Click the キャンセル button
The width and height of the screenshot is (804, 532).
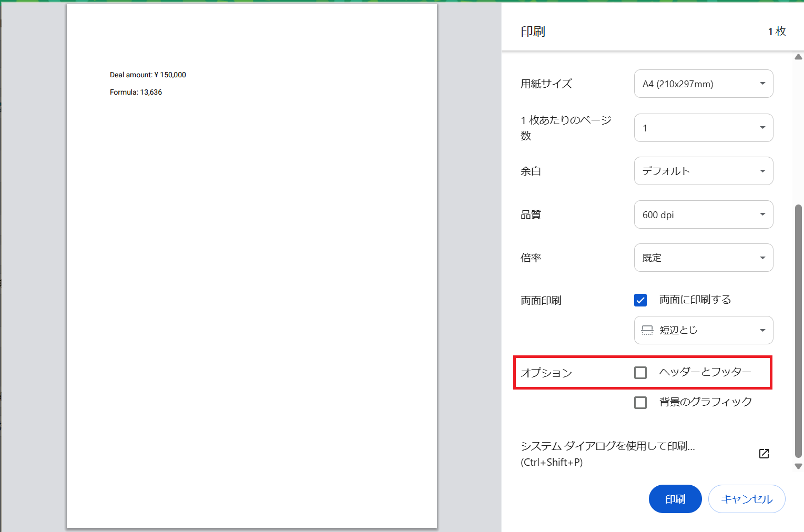pos(746,499)
